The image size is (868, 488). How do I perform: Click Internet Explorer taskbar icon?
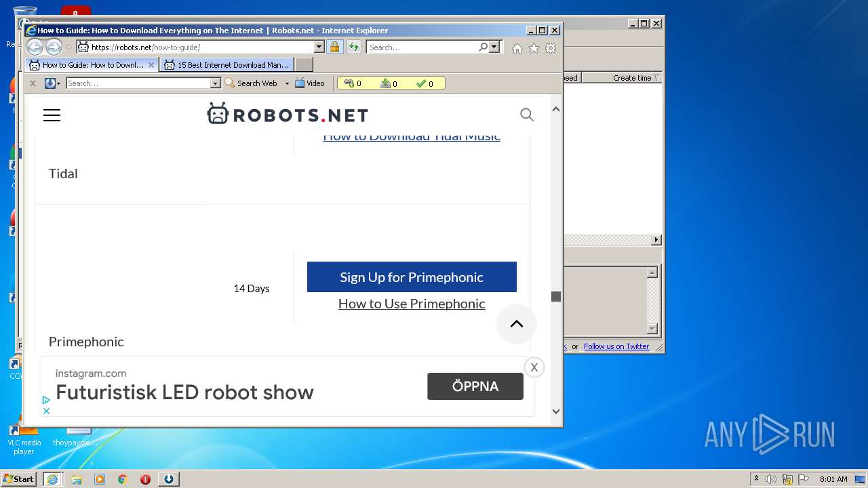(x=53, y=479)
